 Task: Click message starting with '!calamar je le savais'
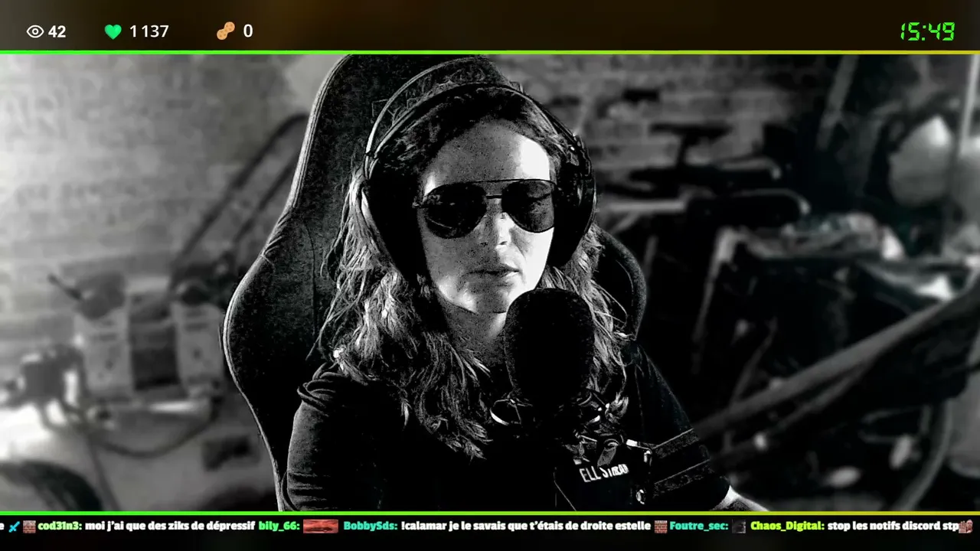point(527,527)
